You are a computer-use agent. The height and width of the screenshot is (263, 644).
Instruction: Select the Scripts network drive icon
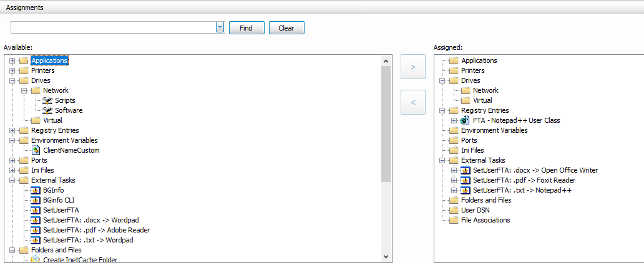pyautogui.click(x=47, y=100)
